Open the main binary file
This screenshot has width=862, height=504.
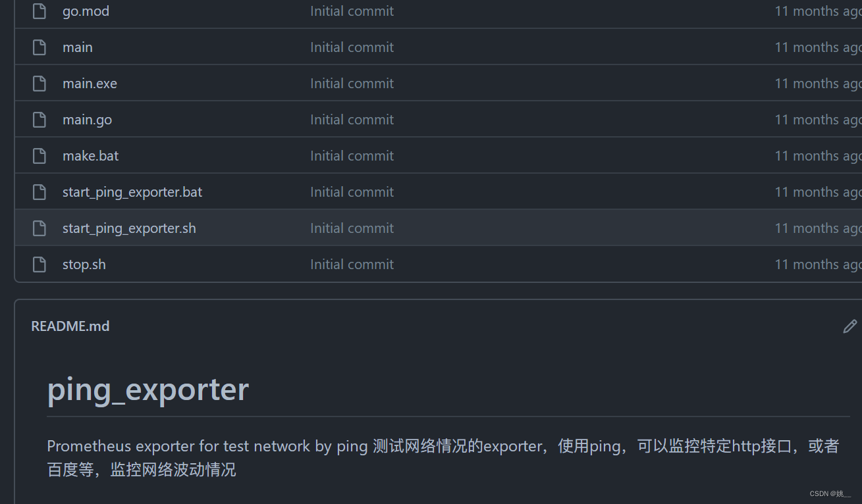click(x=77, y=47)
